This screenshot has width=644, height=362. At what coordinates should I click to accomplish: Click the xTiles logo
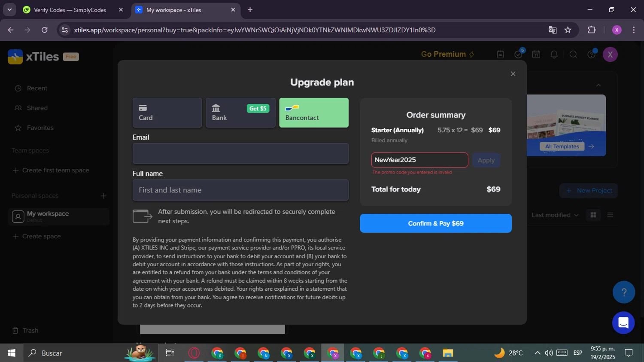(33, 57)
